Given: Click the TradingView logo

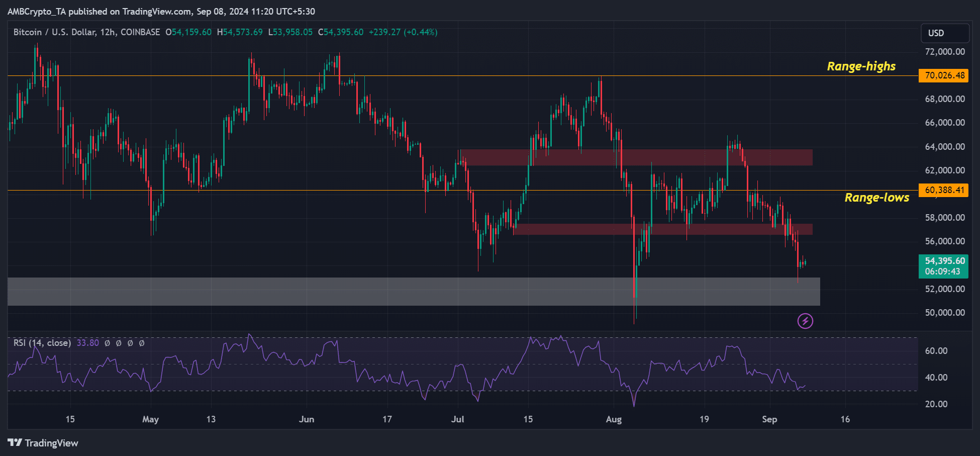Looking at the screenshot, I should tap(43, 443).
